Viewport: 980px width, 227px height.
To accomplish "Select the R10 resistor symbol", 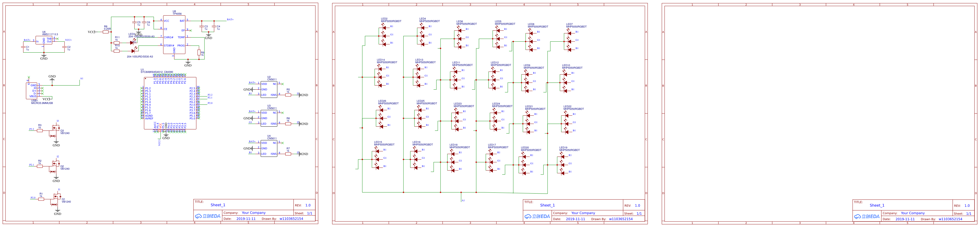I will click(116, 51).
